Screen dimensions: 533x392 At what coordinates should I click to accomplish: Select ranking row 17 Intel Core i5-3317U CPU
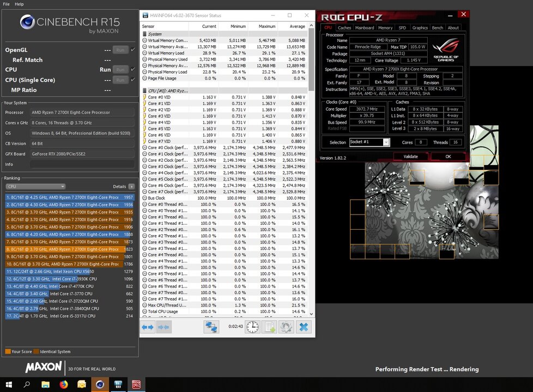point(70,316)
